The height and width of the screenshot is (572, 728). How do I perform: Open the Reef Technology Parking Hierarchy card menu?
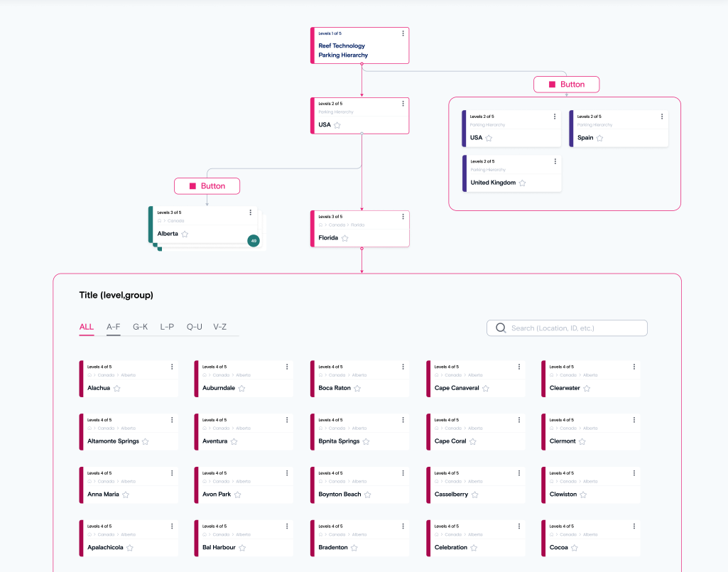coord(403,33)
